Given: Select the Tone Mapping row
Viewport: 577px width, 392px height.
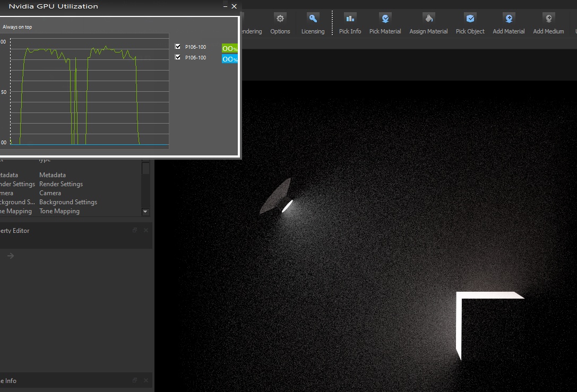Looking at the screenshot, I should coord(70,211).
